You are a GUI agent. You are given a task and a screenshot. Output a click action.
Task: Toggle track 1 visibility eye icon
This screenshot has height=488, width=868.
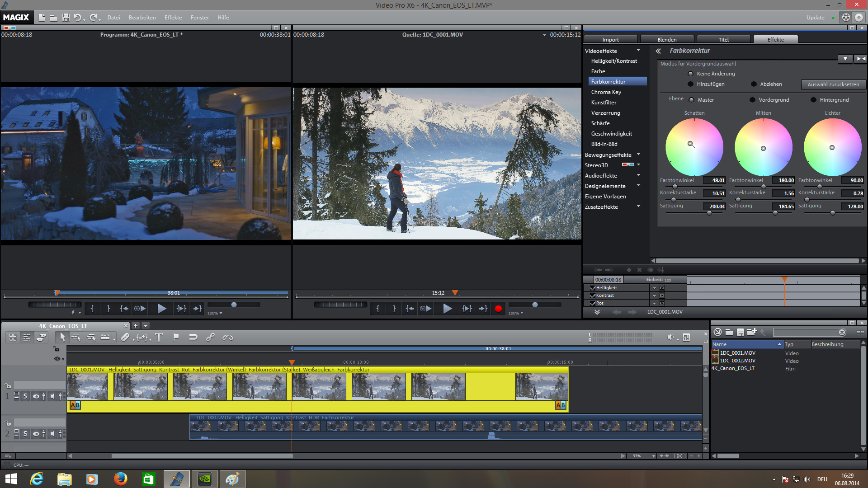coord(36,396)
